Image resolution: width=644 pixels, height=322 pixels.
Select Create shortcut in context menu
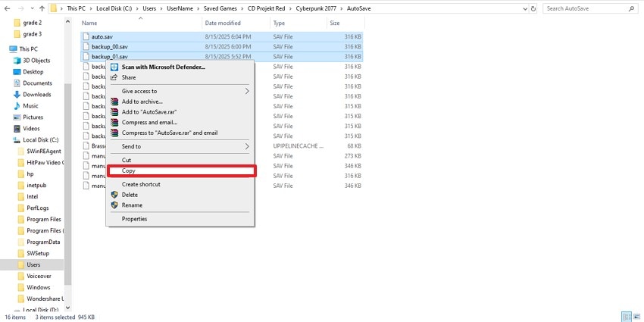pos(180,184)
